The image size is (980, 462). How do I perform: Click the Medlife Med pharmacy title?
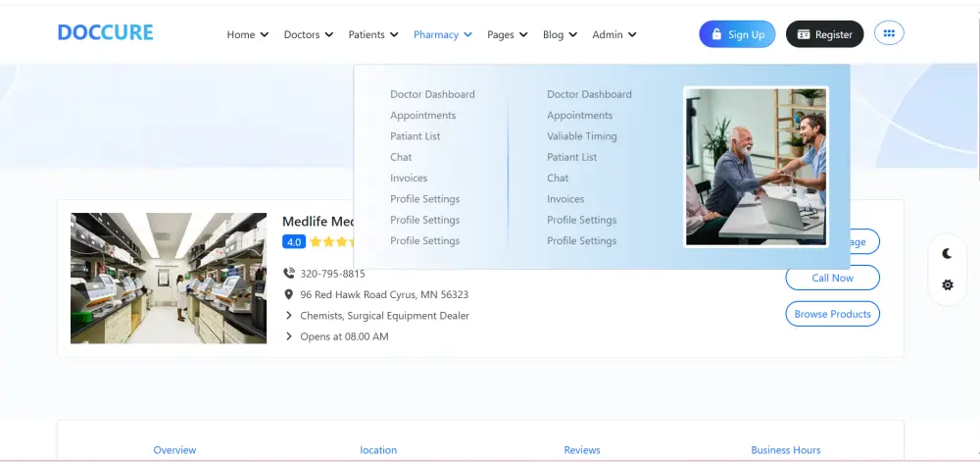click(x=318, y=222)
